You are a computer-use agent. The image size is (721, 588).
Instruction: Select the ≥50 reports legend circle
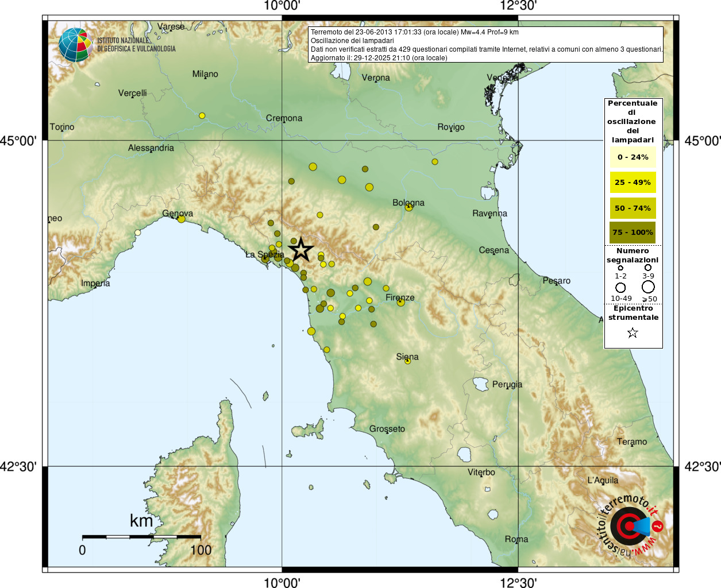click(648, 287)
